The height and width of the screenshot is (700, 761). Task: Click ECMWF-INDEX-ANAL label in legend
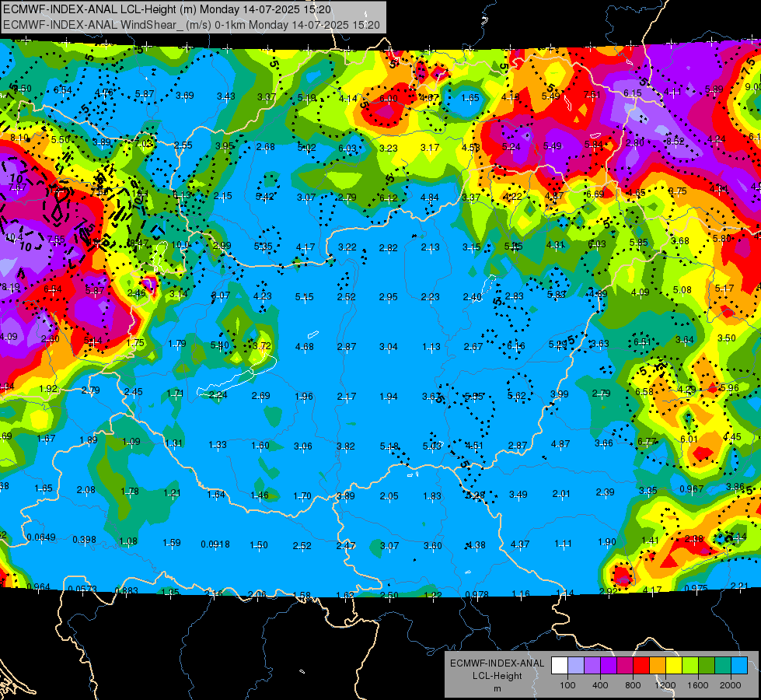tap(497, 663)
